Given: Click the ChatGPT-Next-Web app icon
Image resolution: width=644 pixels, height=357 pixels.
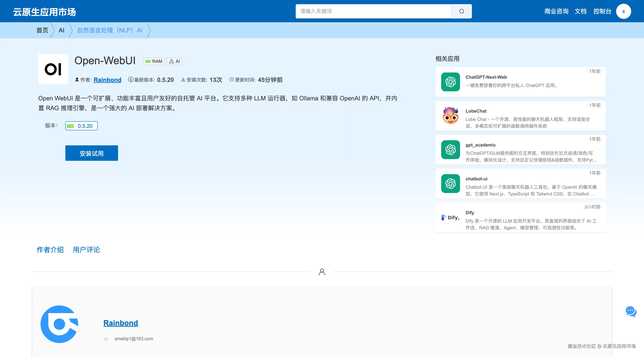Looking at the screenshot, I should pos(450,82).
